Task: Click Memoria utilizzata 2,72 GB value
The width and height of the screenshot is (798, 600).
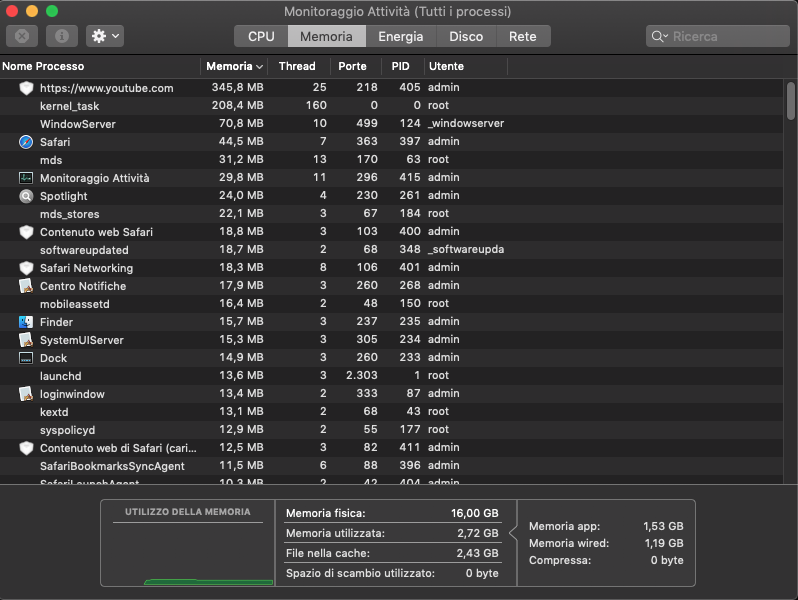Action: point(477,533)
